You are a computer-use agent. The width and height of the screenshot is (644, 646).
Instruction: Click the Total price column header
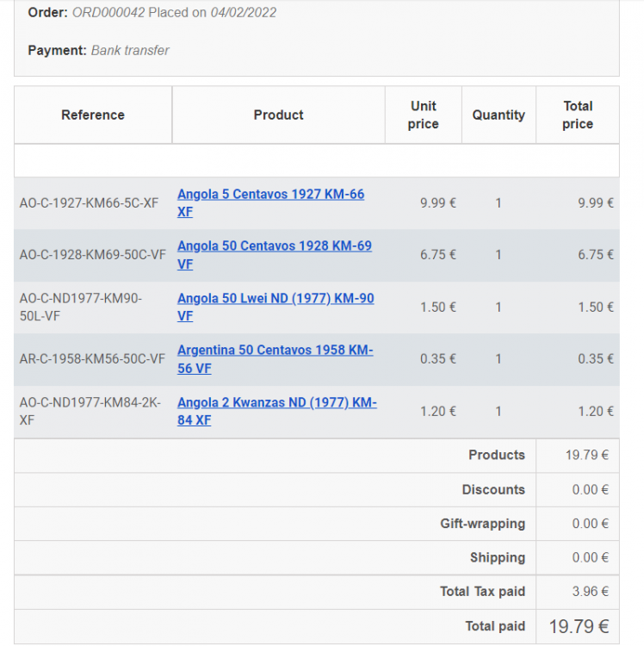578,115
